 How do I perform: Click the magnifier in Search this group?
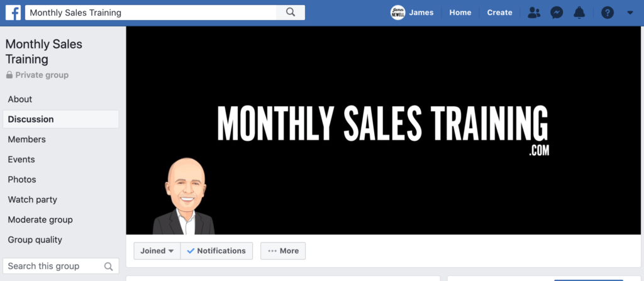pos(108,266)
